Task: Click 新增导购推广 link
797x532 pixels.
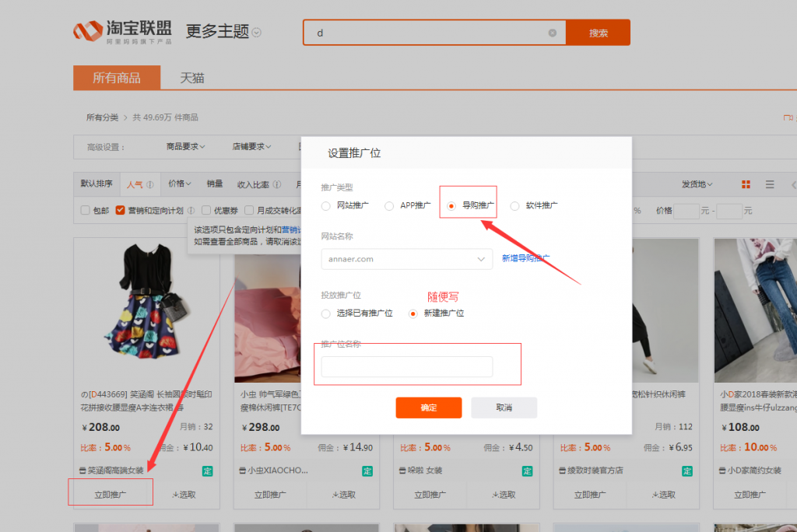Action: coord(525,258)
